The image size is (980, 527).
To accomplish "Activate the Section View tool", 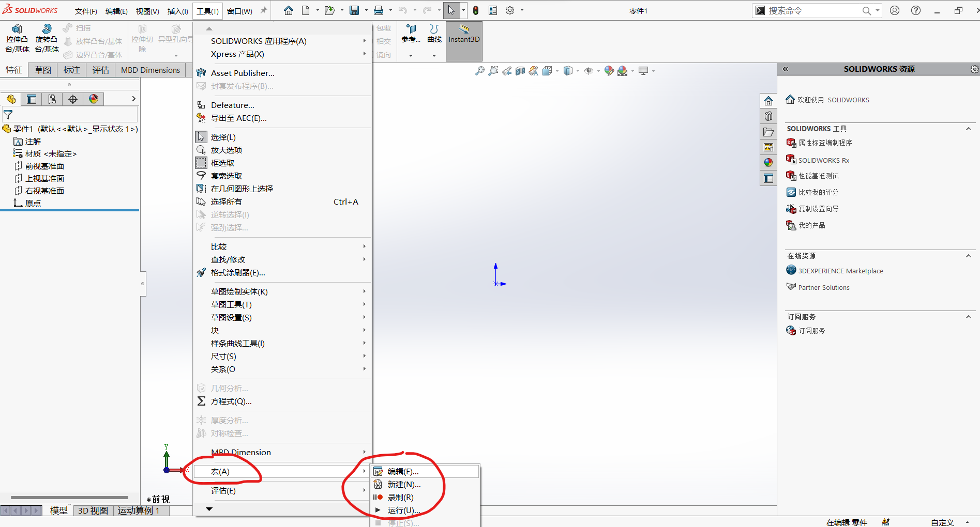I will [x=520, y=71].
